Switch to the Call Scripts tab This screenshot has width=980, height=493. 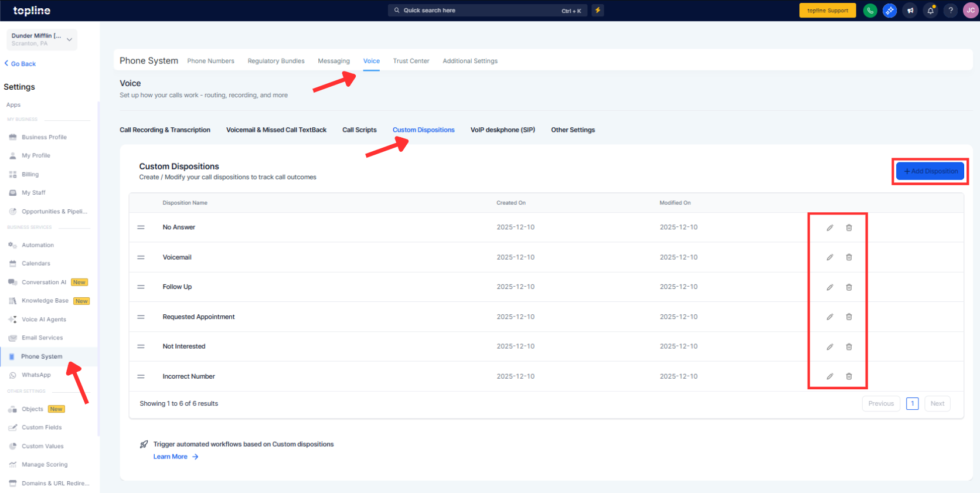[359, 130]
